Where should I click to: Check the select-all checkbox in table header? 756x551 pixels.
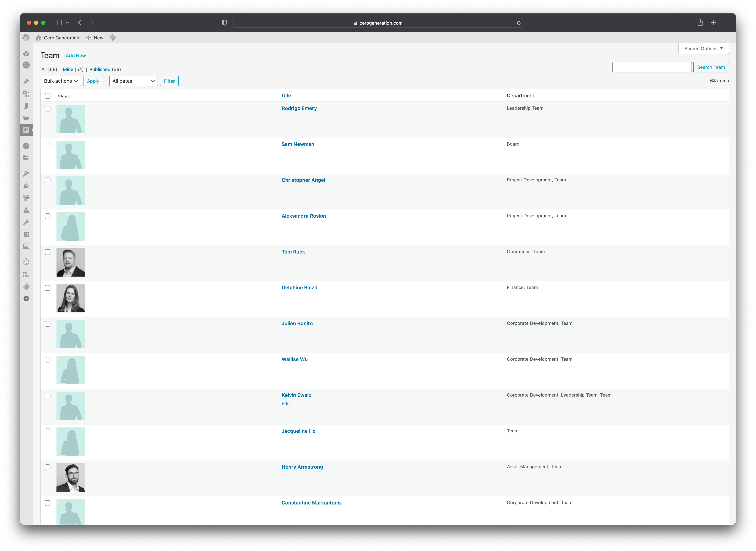click(48, 96)
